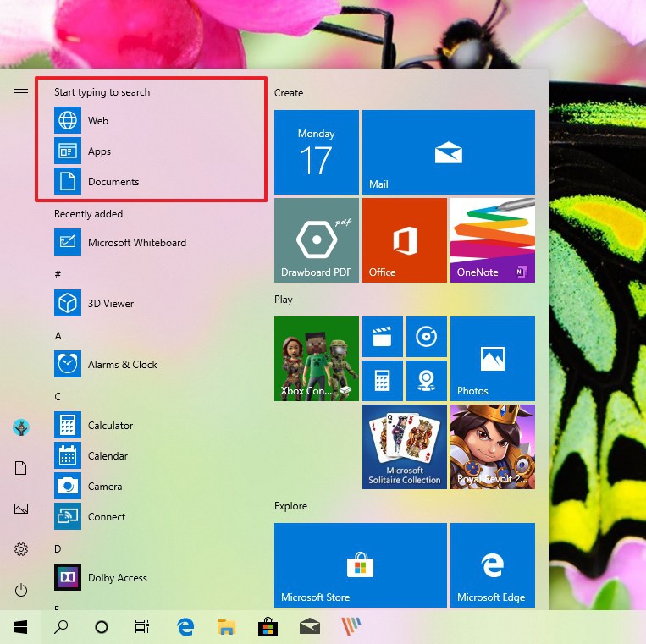This screenshot has width=646, height=644.
Task: Click the Create group header
Action: click(x=289, y=93)
